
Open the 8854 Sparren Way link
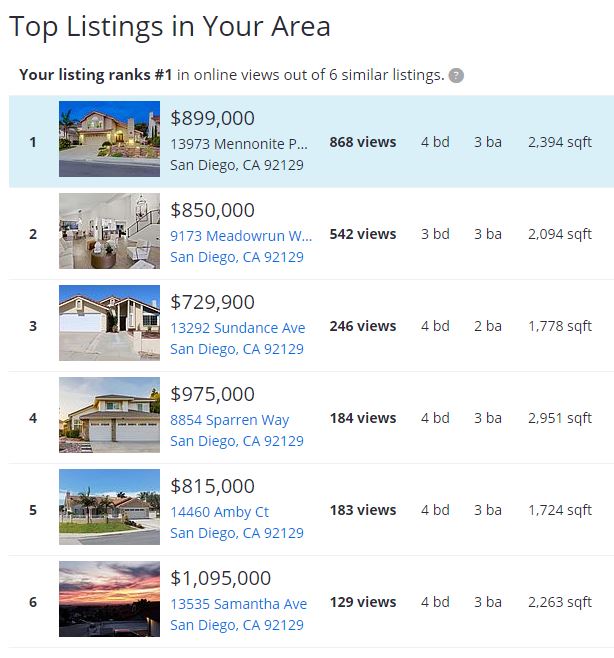(x=230, y=420)
